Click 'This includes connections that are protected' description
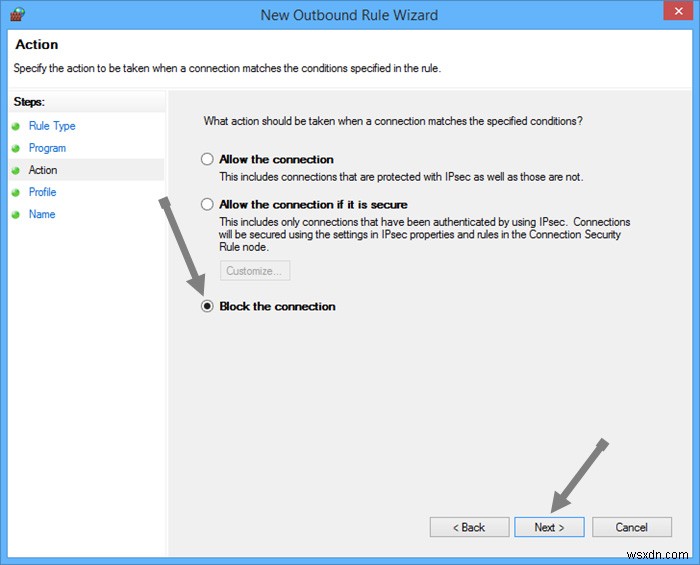 pos(401,177)
